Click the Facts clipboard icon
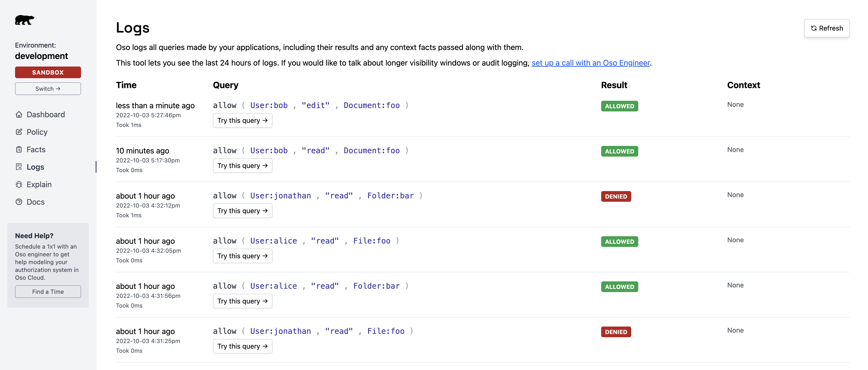 point(19,149)
